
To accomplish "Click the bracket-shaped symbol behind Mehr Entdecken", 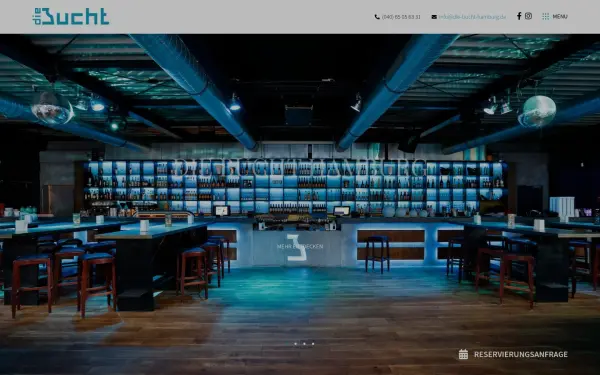I will tap(297, 247).
